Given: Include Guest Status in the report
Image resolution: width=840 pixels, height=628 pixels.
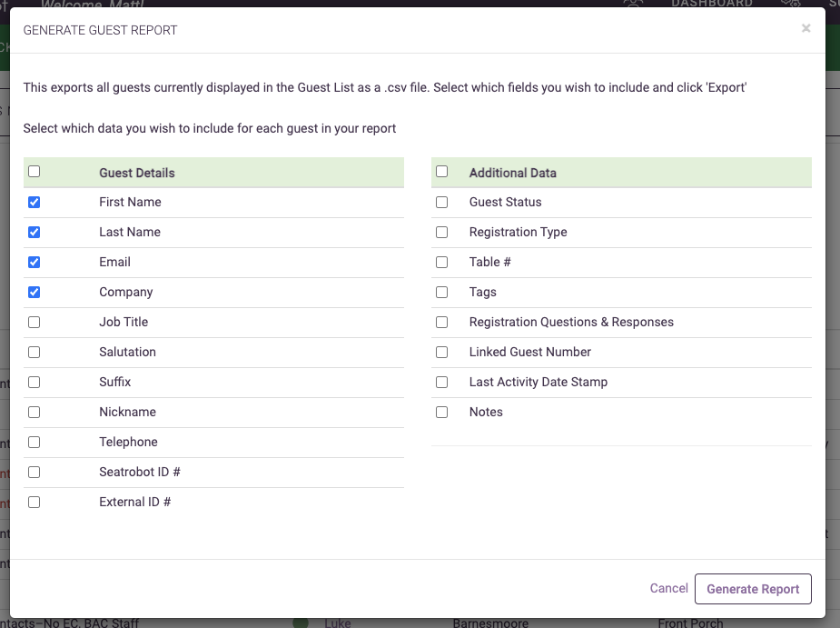Looking at the screenshot, I should tap(441, 202).
